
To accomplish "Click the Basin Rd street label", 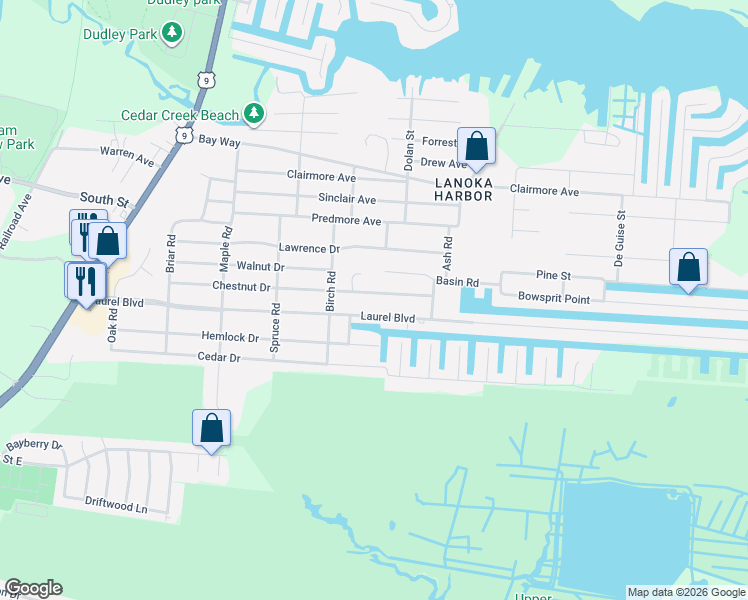I will (457, 282).
